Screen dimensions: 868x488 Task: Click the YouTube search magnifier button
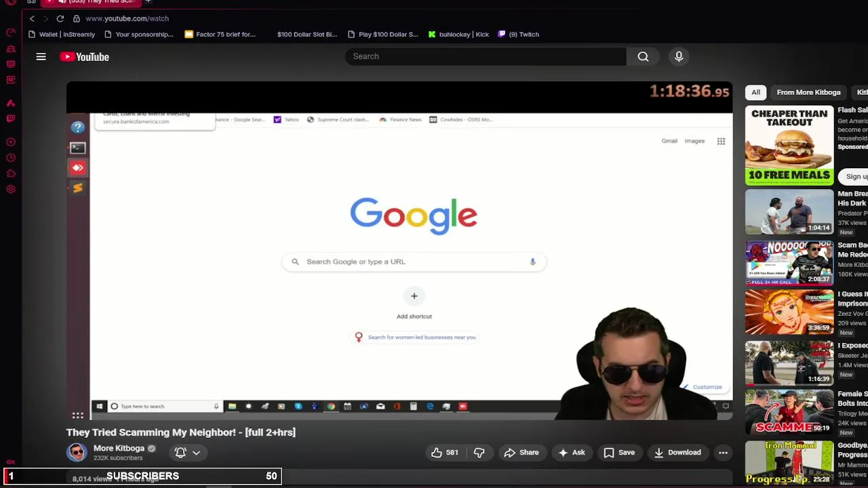click(643, 57)
